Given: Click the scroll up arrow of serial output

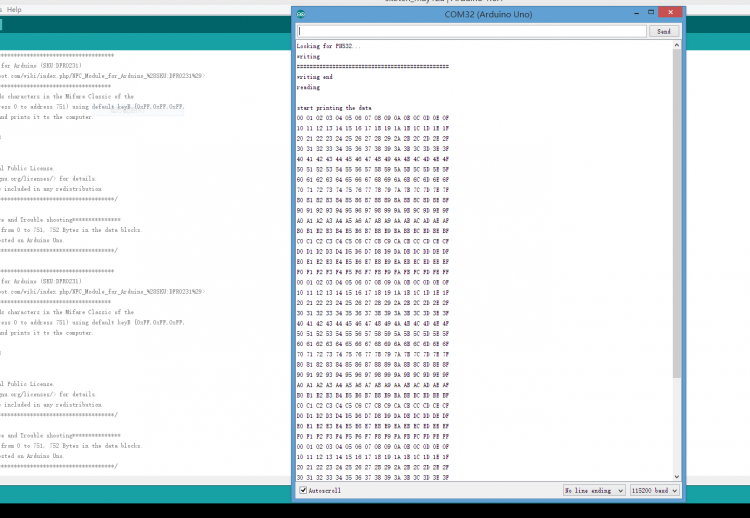Looking at the screenshot, I should coord(677,47).
